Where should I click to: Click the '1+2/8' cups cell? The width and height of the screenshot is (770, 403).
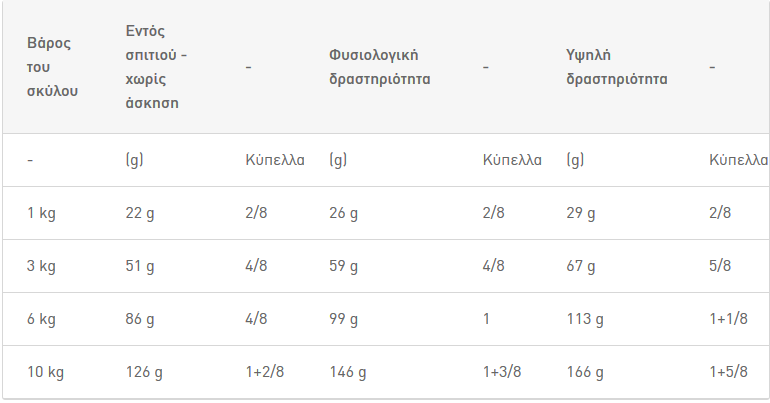tap(265, 372)
